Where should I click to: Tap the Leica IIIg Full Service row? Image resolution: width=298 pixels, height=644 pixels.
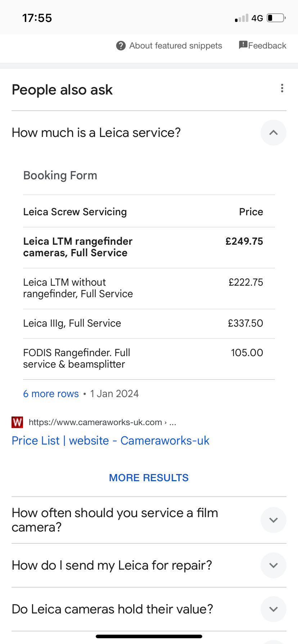point(149,323)
